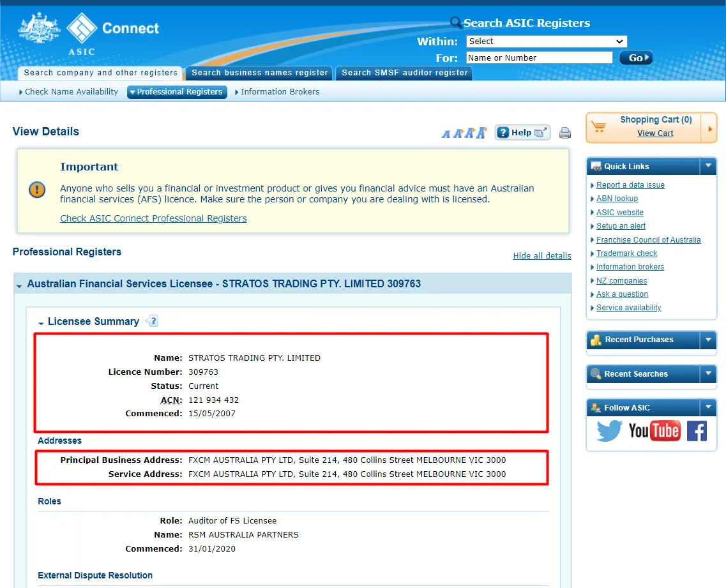Open the Licensee Summary question mark help

pos(153,321)
